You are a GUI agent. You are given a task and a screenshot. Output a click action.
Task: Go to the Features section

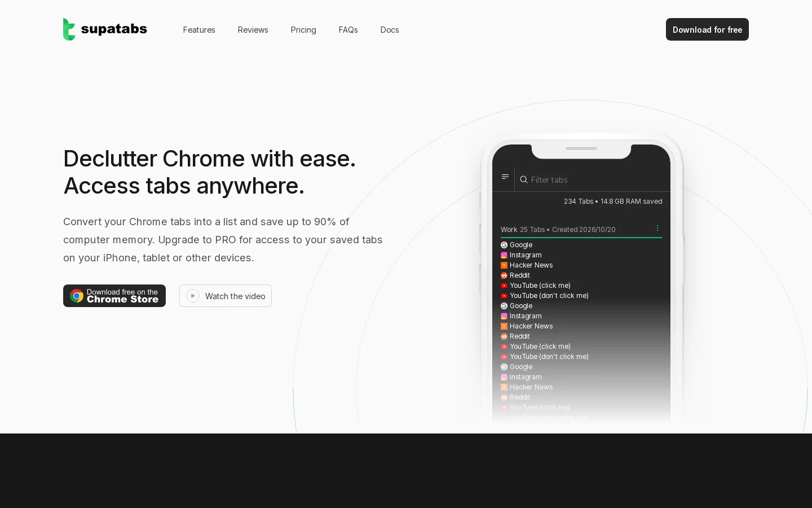pyautogui.click(x=199, y=30)
